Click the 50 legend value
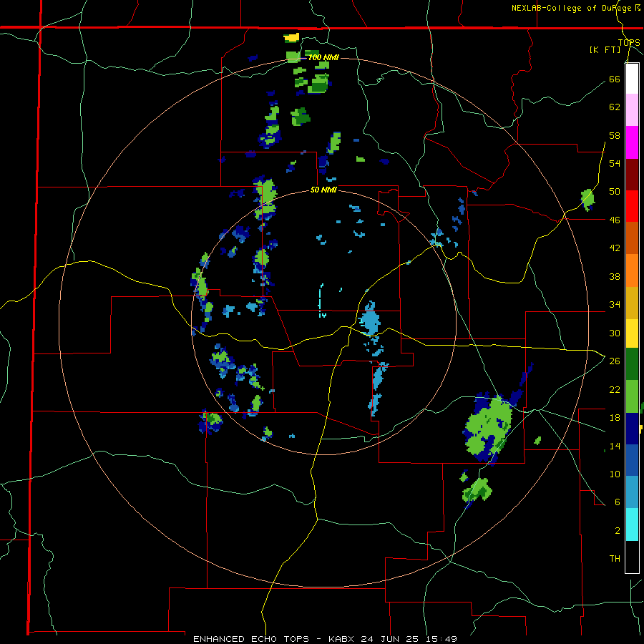Image resolution: width=644 pixels, height=644 pixels. pos(615,192)
